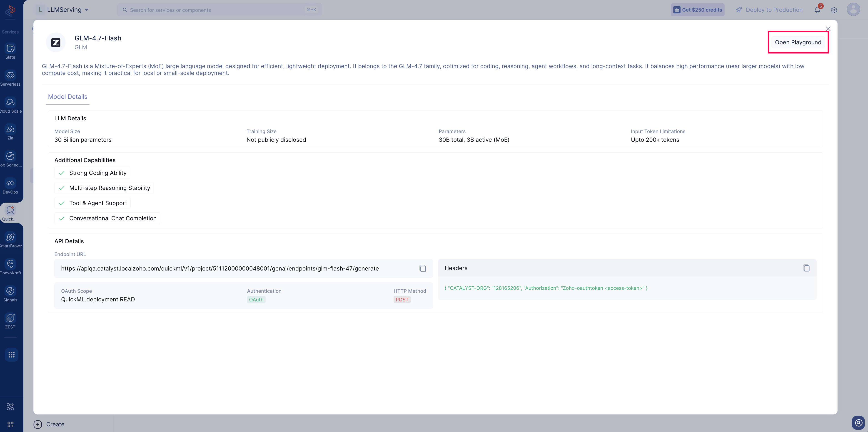Click Get $250 credits button
This screenshot has height=432, width=868.
(x=698, y=10)
